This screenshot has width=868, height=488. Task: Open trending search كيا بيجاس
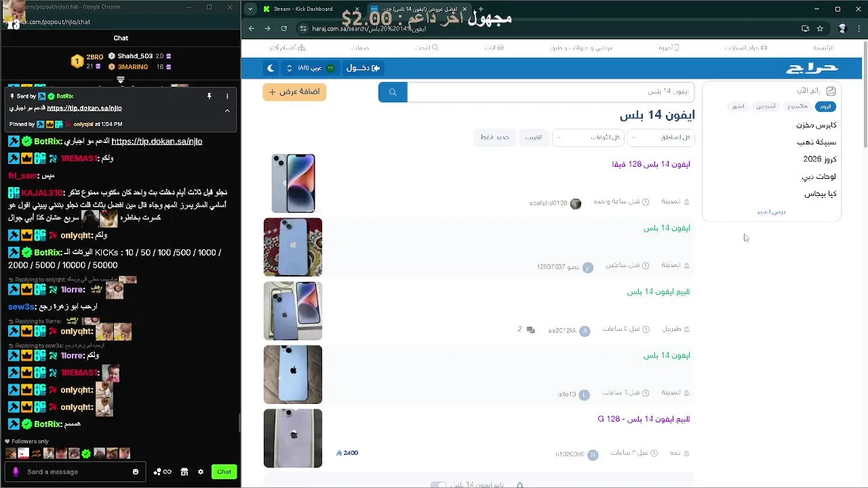tap(821, 194)
